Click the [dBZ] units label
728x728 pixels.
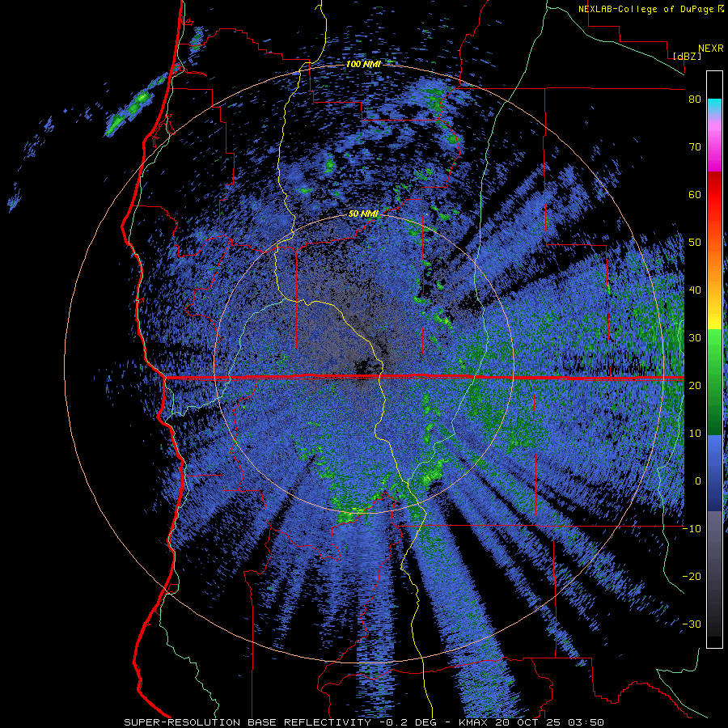click(x=687, y=56)
